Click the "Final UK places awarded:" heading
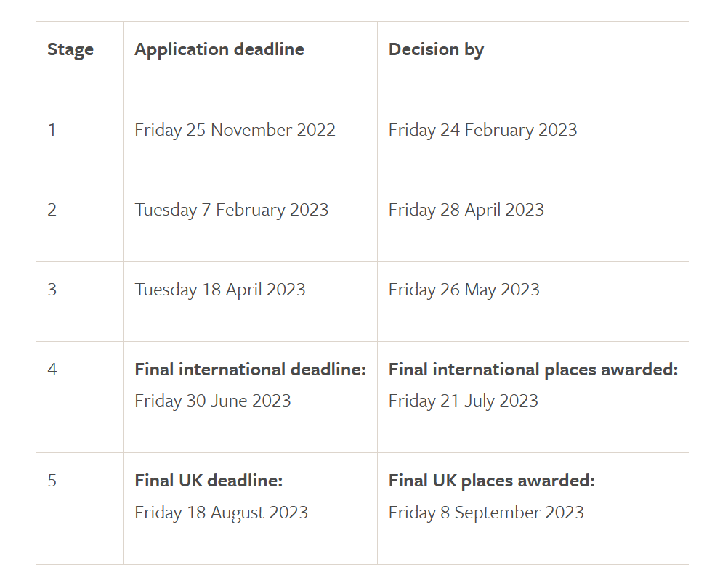This screenshot has height=575, width=728. (491, 481)
